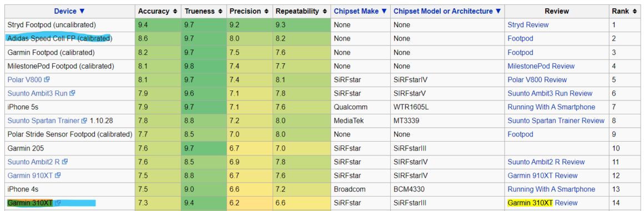
Task: Click external link icon beside Suunto Ambit3 Run
Action: [72, 93]
